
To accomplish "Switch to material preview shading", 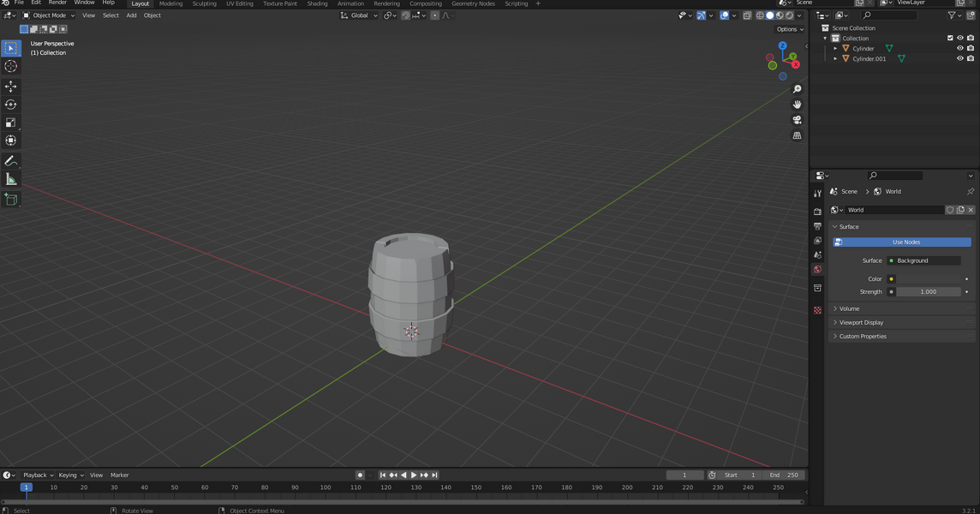I will 780,15.
